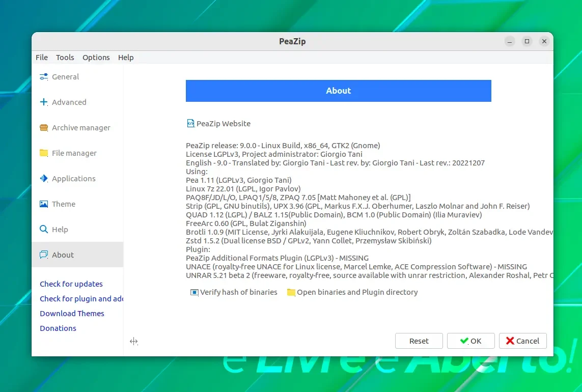Screen dimensions: 582x392
Task: Open the Applications section icon
Action: click(x=44, y=179)
